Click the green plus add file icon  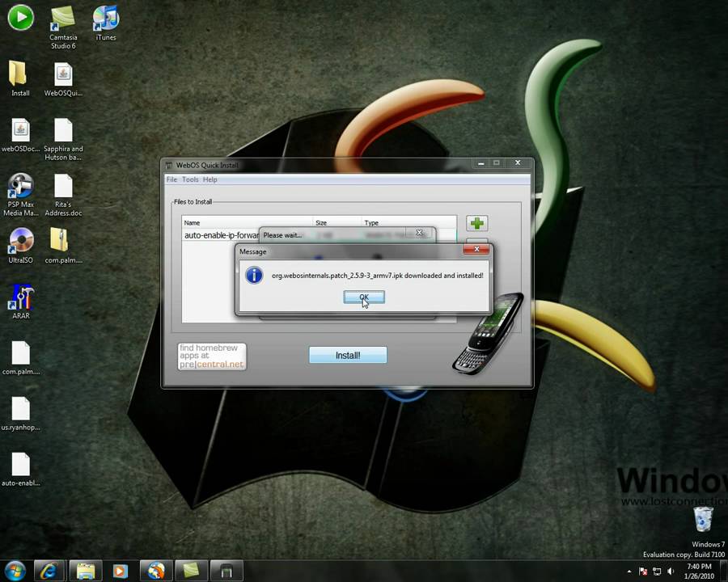476,223
